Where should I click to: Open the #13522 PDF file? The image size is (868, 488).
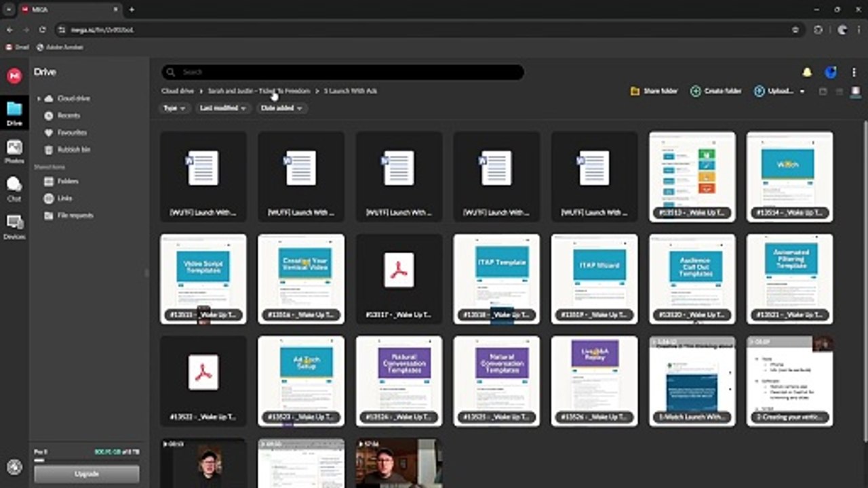pyautogui.click(x=203, y=381)
